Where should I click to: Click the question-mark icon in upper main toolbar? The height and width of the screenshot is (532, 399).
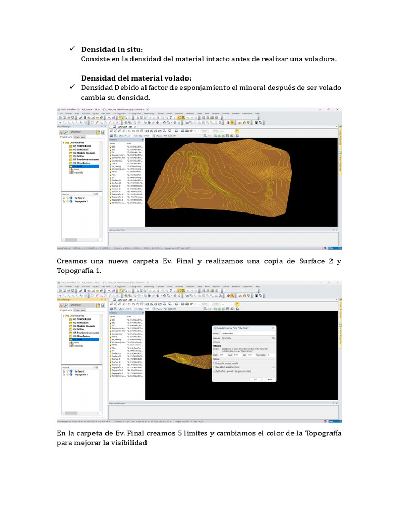[x=170, y=118]
